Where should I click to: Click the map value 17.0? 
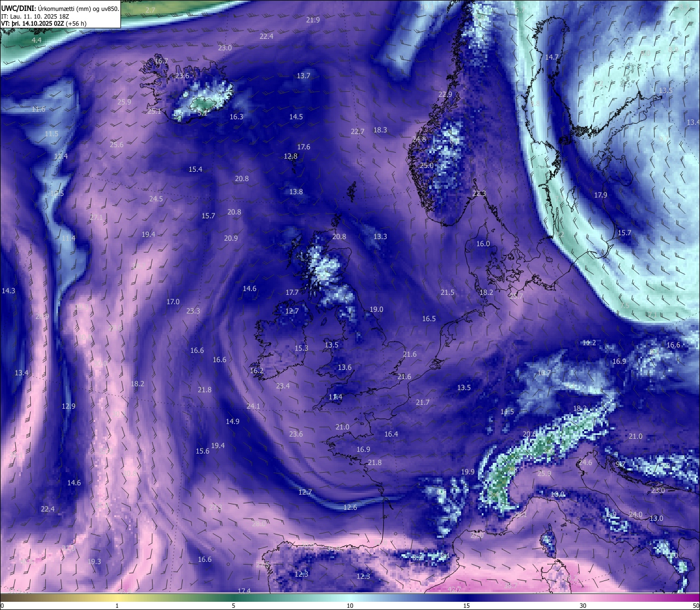[173, 302]
